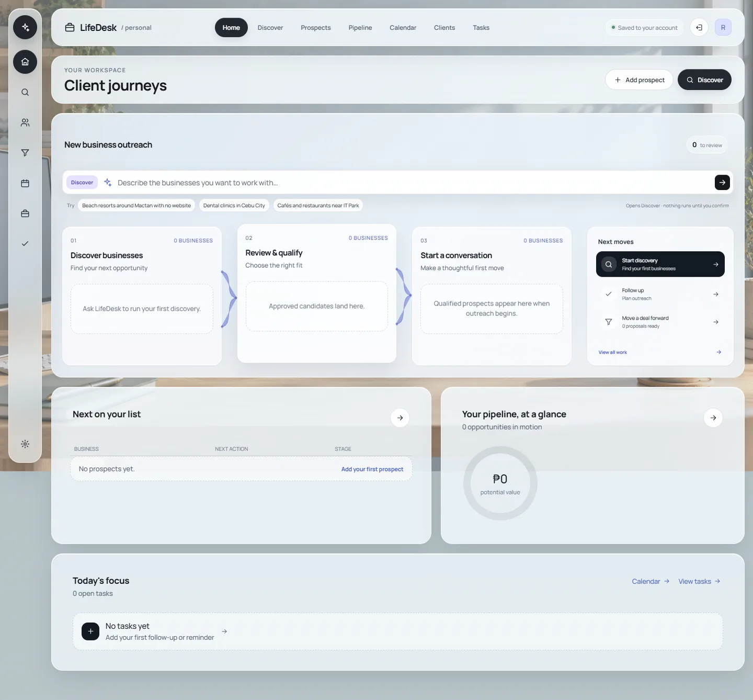The height and width of the screenshot is (700, 753).
Task: Switch to the Home tab
Action: click(x=231, y=28)
